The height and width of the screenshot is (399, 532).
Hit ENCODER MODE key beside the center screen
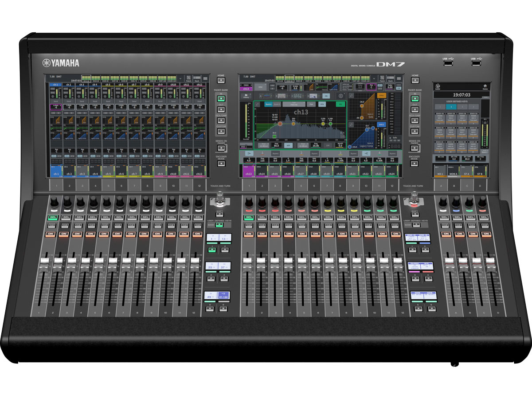[415, 163]
